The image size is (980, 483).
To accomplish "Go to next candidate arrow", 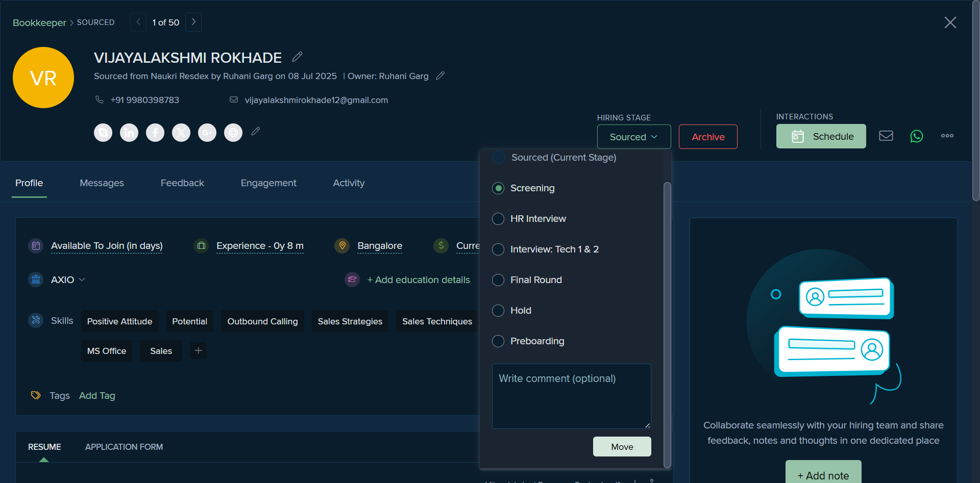I will [x=193, y=22].
